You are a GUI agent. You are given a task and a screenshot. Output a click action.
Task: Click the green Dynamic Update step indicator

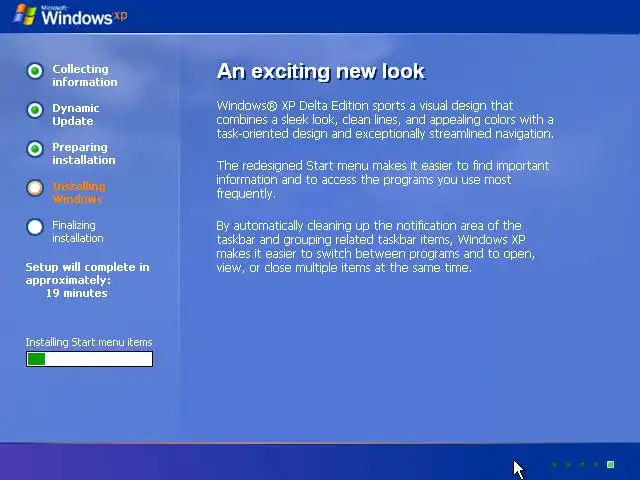[x=35, y=110]
